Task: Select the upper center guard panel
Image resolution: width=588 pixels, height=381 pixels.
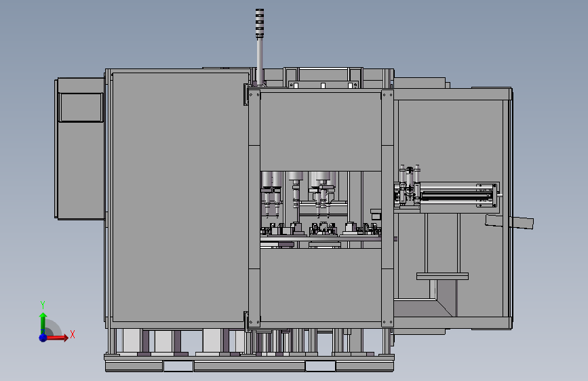Action: [321, 132]
